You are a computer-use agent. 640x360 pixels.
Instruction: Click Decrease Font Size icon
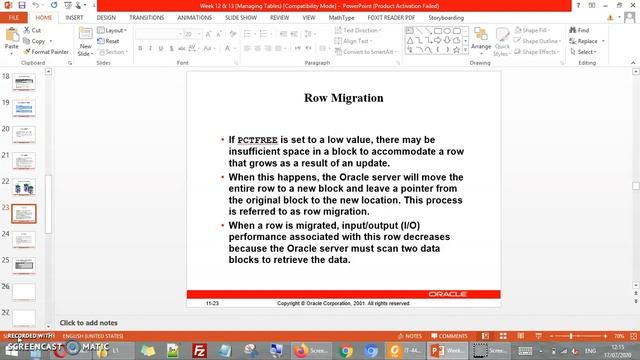(219, 34)
